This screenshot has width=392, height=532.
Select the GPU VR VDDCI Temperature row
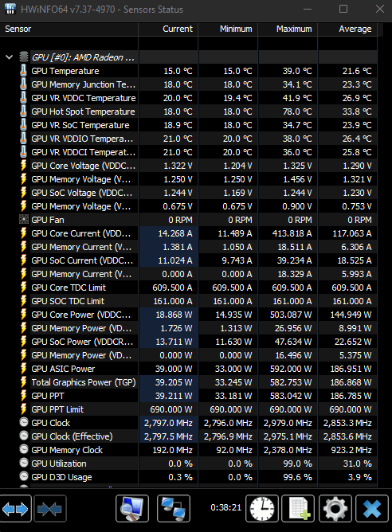pos(83,152)
